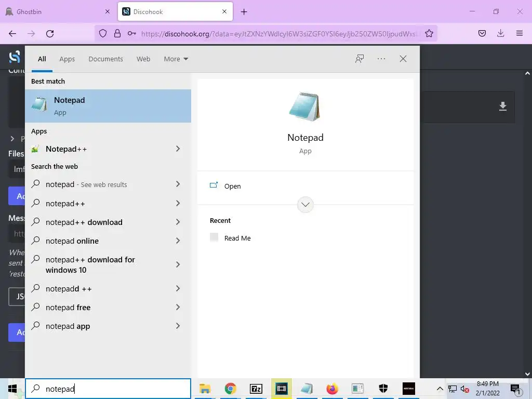
Task: Open 7-Zip from the taskbar
Action: (x=256, y=389)
